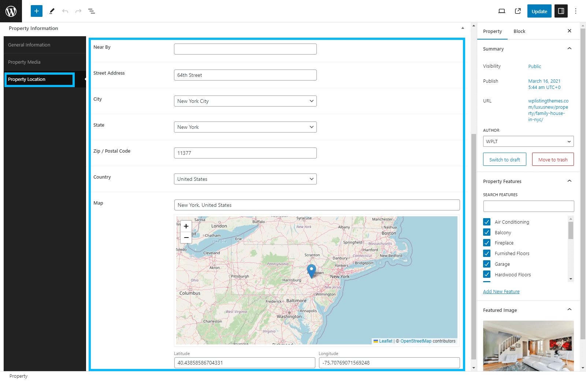Screen dimensions: 586x392
Task: Click the map zoom in button
Action: pyautogui.click(x=186, y=226)
